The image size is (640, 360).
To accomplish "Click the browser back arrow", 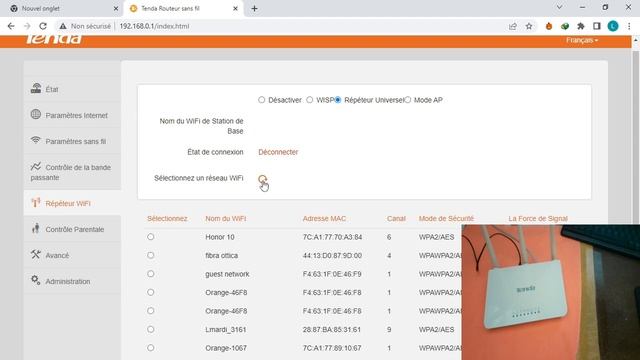I will (11, 26).
